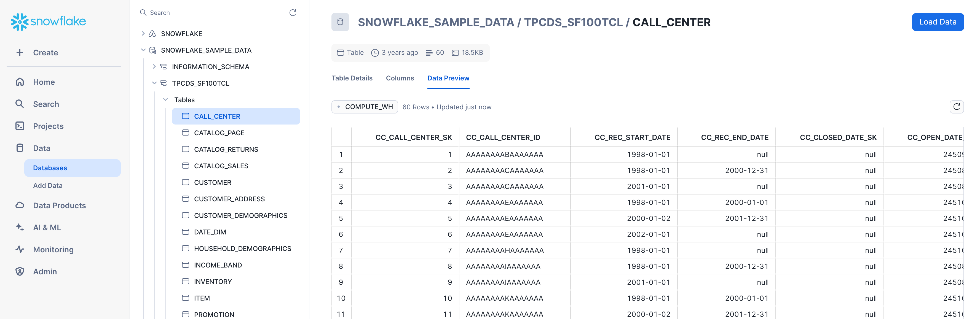Image resolution: width=980 pixels, height=319 pixels.
Task: Switch to the Columns tab
Action: [400, 78]
